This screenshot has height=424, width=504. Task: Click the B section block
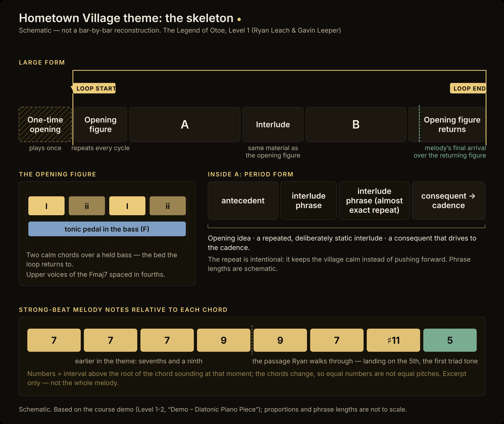pos(356,125)
